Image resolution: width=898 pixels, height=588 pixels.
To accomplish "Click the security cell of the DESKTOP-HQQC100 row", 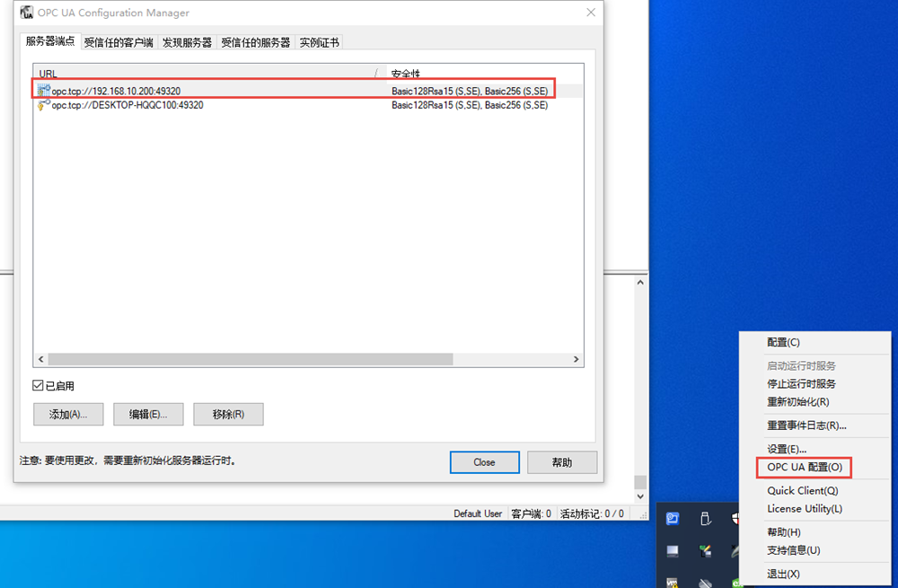I will 470,105.
